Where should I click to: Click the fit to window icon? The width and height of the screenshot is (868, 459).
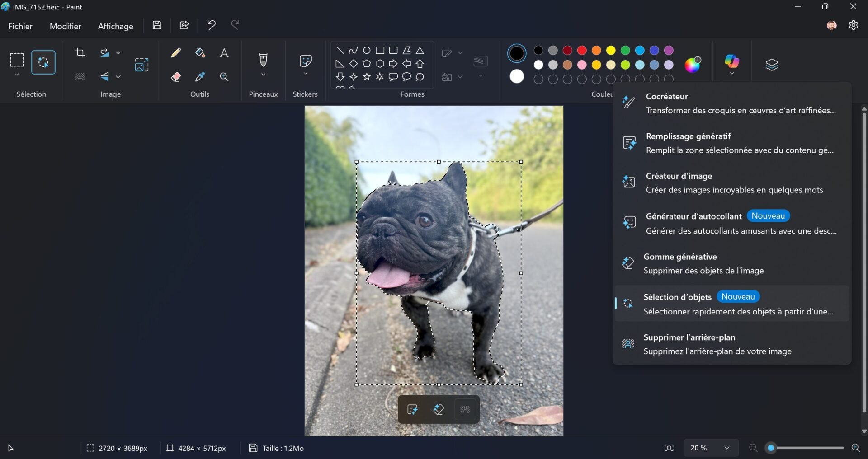pos(669,448)
